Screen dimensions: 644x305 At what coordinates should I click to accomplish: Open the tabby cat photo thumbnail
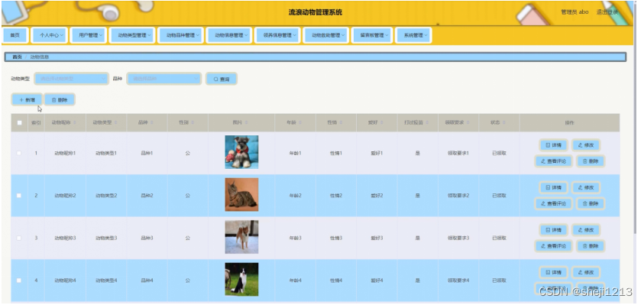click(241, 194)
